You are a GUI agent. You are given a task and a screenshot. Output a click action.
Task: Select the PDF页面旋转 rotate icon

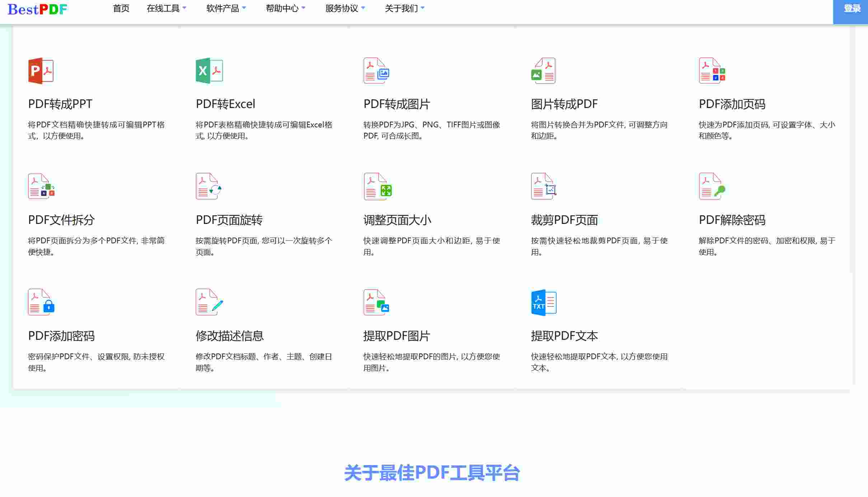point(208,187)
